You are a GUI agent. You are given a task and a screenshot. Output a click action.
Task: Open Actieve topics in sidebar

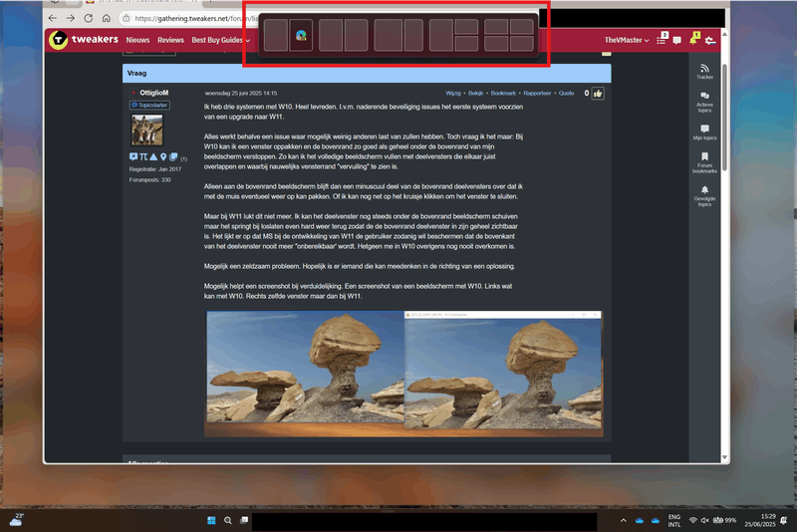(704, 103)
